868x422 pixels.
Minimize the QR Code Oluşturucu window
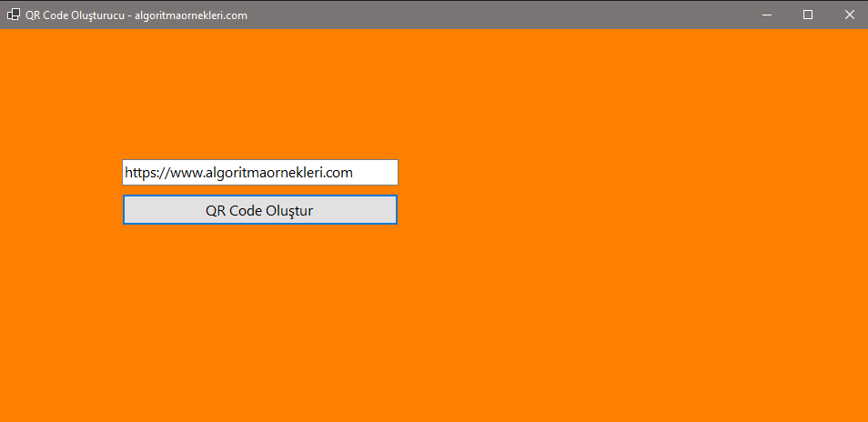pos(767,15)
